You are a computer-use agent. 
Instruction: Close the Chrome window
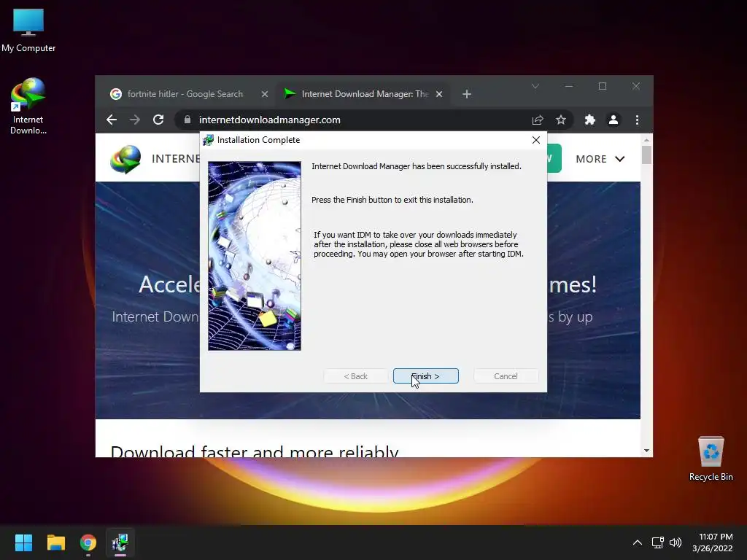pyautogui.click(x=636, y=86)
